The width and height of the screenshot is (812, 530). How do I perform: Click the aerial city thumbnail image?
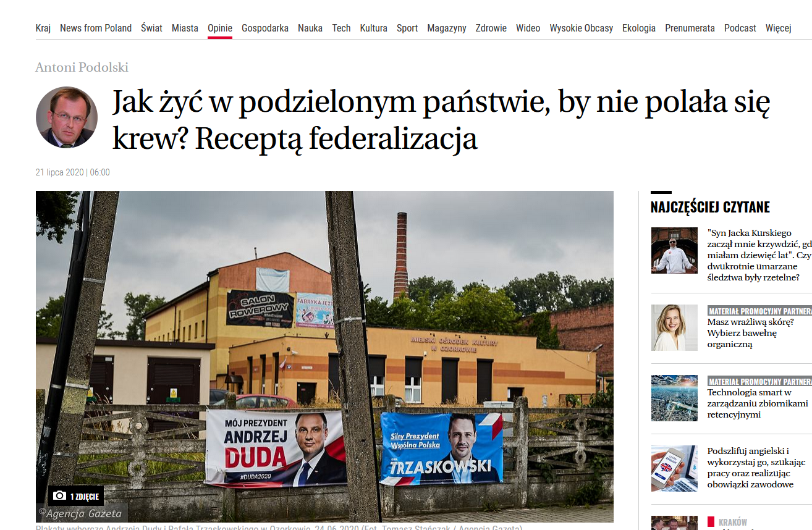click(x=674, y=398)
